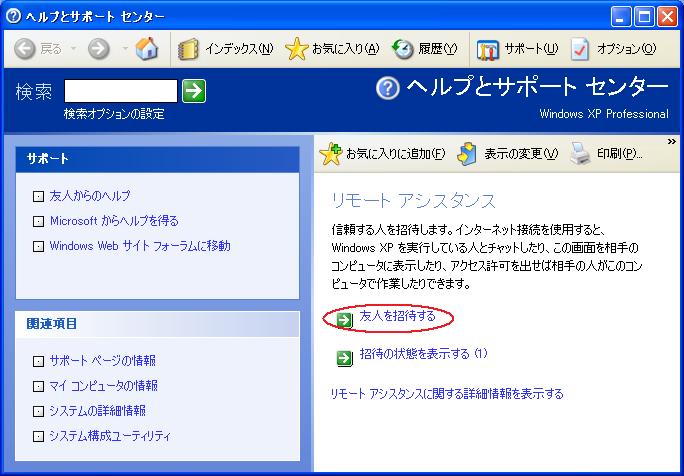Open Microsoft からヘルプを得る in the sidebar
Viewport: 684px width, 476px height.
pos(113,221)
